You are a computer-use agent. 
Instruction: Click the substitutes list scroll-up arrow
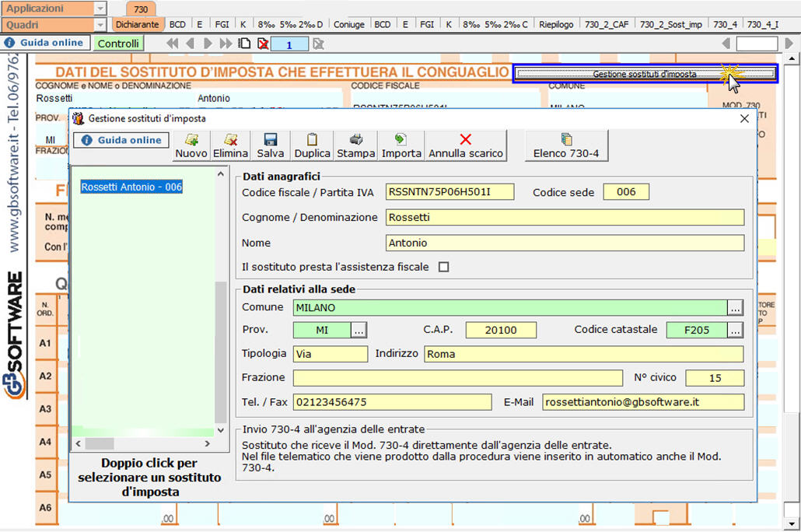[x=221, y=174]
